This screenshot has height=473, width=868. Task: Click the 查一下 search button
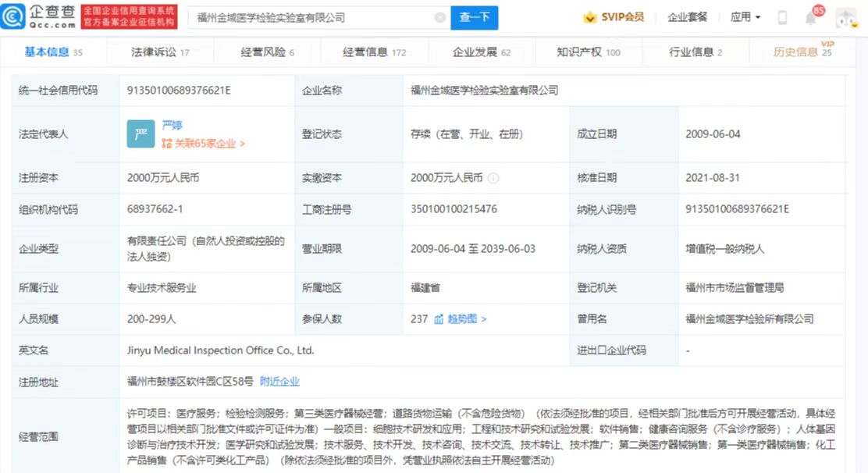click(475, 18)
